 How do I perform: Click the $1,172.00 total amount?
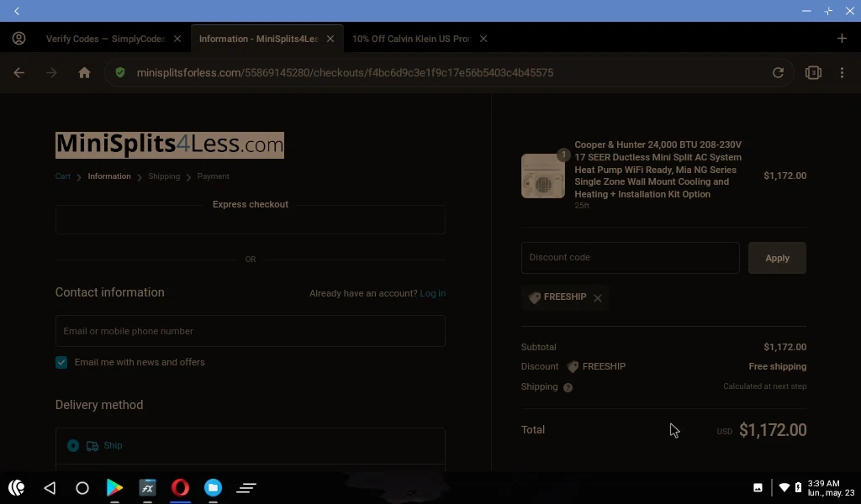[x=773, y=430]
